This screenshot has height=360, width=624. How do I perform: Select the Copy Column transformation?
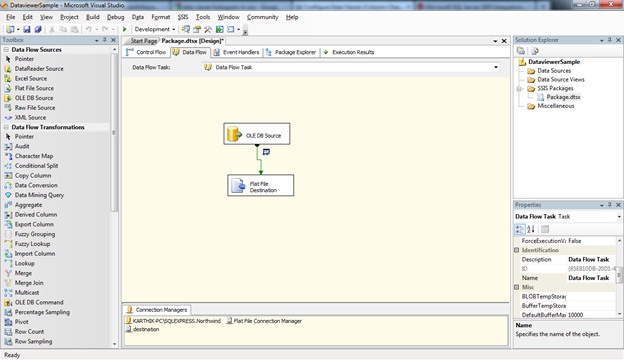point(33,175)
